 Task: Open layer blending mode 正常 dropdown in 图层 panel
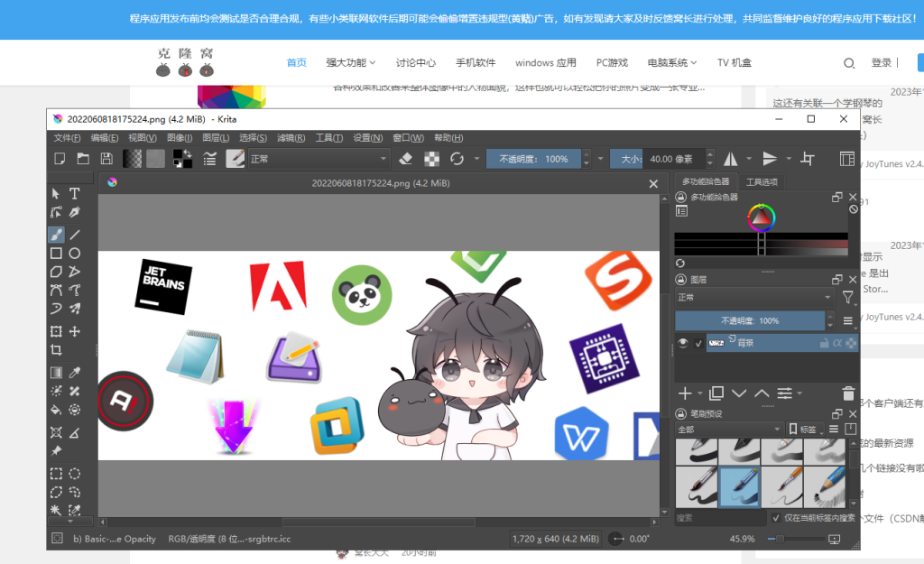pyautogui.click(x=755, y=298)
